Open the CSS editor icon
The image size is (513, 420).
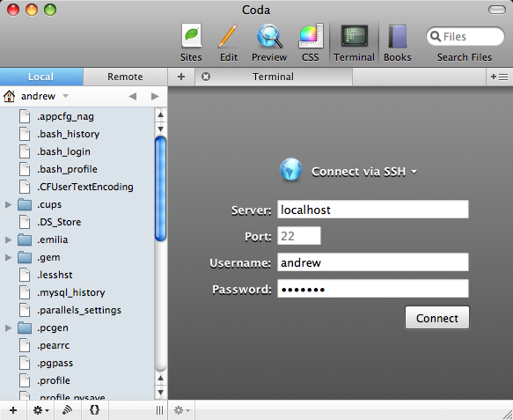tap(310, 42)
